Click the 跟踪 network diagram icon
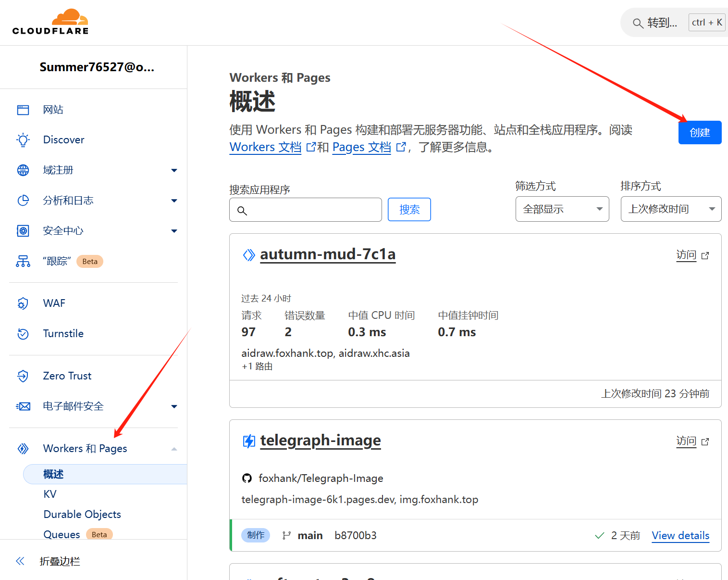This screenshot has width=728, height=580. coord(23,261)
